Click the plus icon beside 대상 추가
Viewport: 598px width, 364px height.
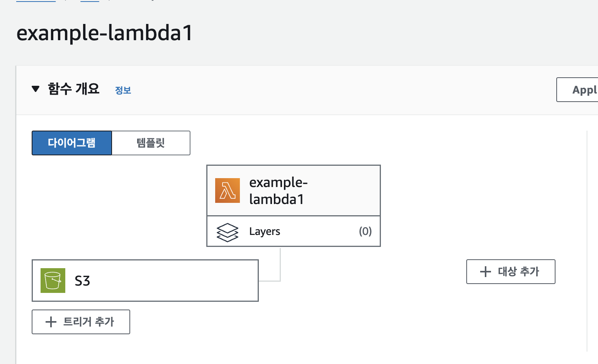point(485,272)
